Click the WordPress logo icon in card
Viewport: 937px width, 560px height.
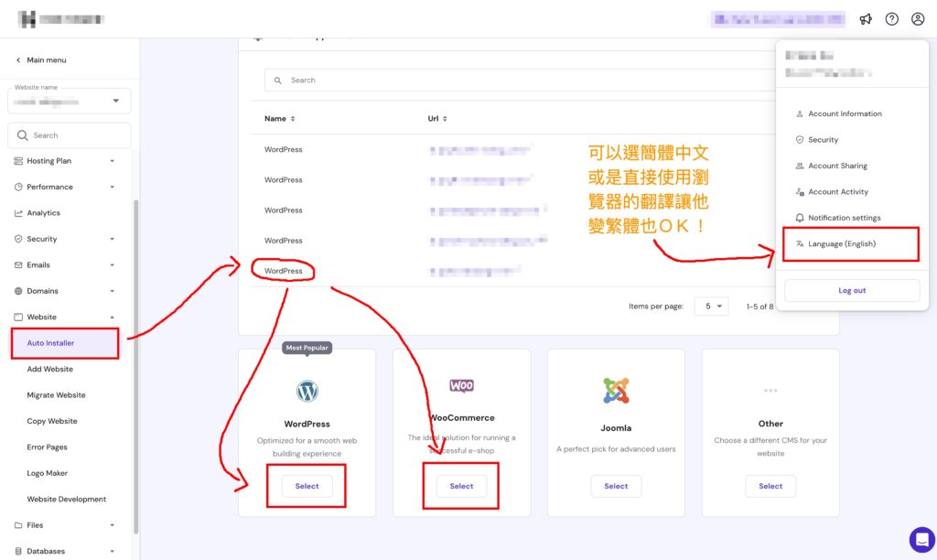tap(307, 392)
